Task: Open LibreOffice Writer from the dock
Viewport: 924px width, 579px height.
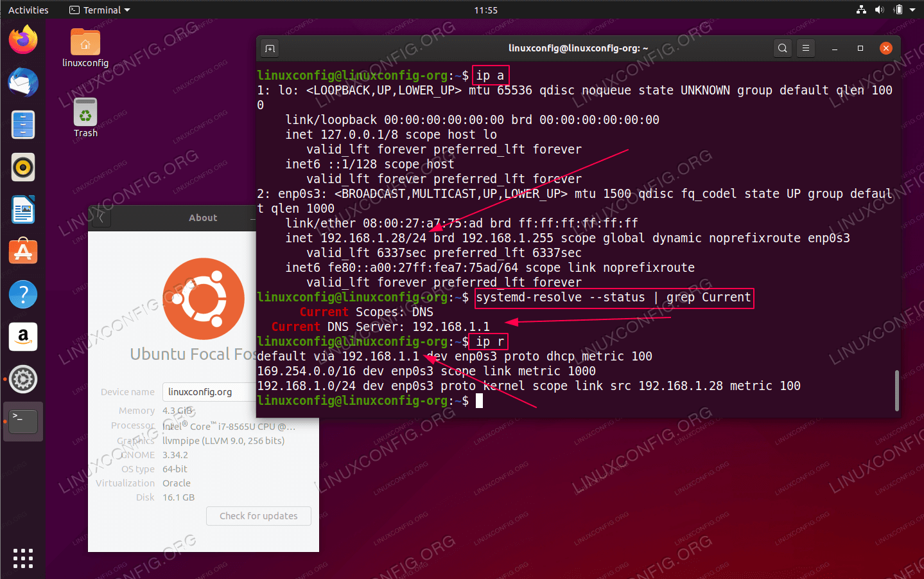Action: point(23,209)
